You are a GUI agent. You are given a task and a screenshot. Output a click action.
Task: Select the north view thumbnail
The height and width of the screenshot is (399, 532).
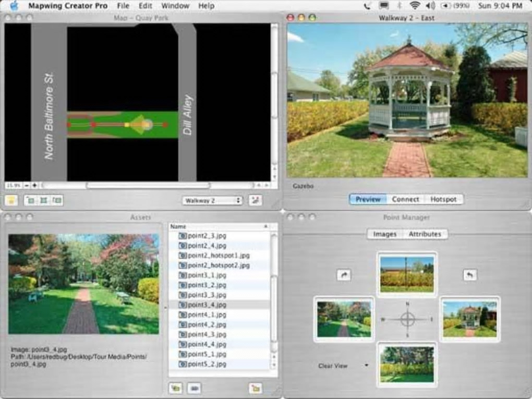tap(407, 274)
